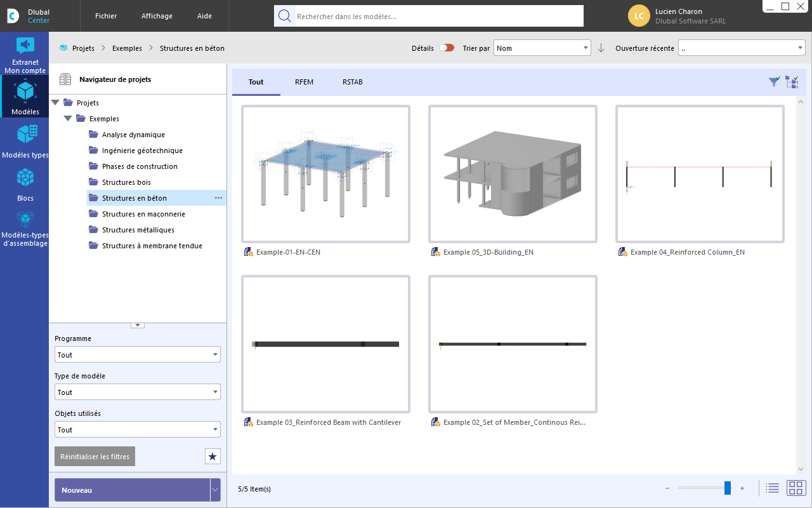Switch to the RFEM tab
The height and width of the screenshot is (508, 812).
click(304, 82)
